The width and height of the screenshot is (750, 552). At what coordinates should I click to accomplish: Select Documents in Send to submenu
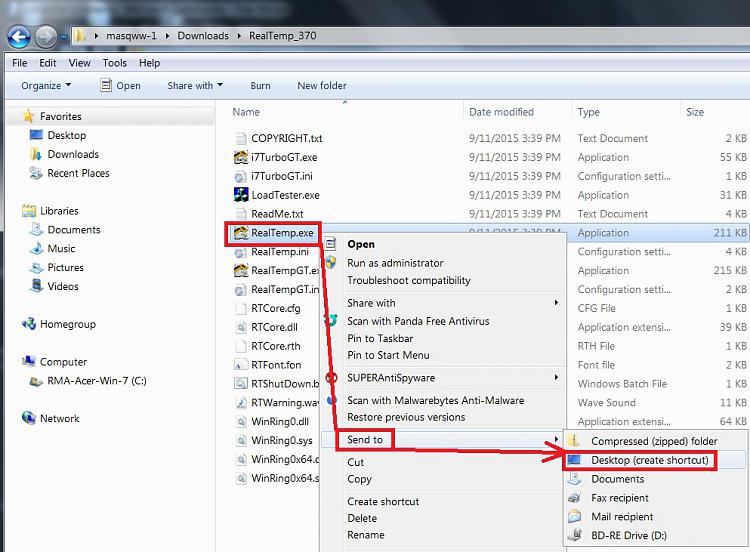(x=618, y=479)
